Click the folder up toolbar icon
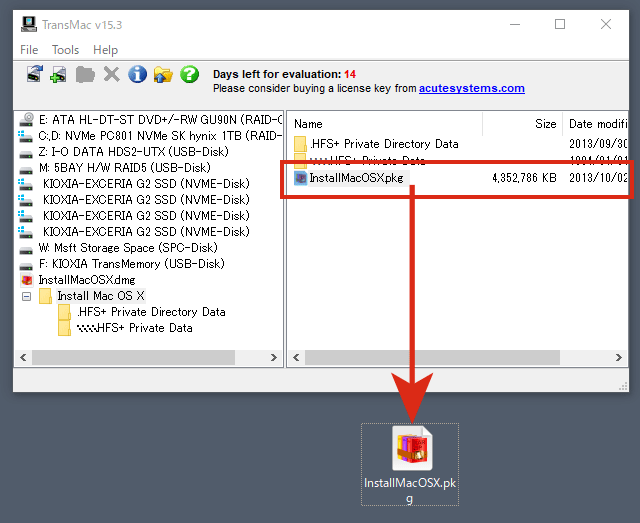The image size is (640, 523). tap(163, 74)
